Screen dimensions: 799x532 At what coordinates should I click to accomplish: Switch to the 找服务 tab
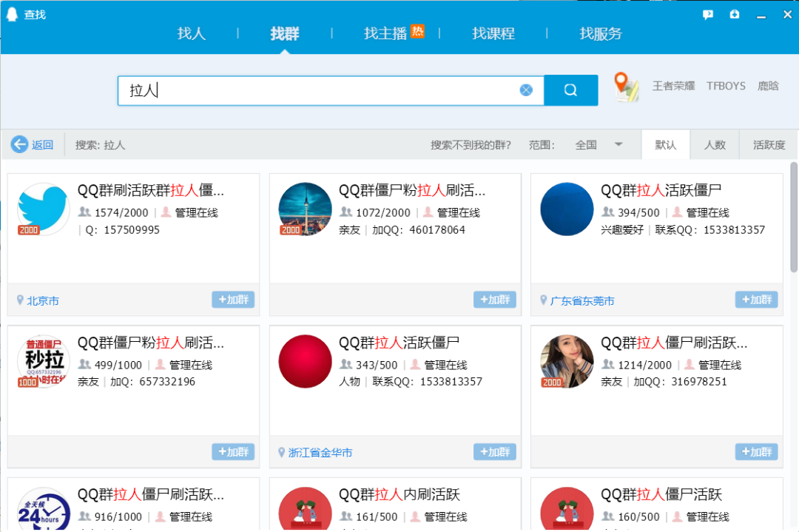(x=600, y=33)
